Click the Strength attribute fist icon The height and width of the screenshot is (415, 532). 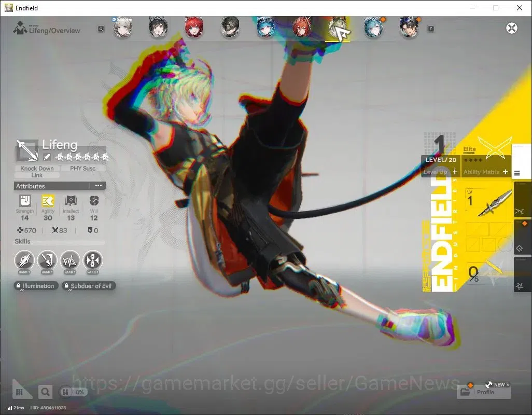pos(25,201)
